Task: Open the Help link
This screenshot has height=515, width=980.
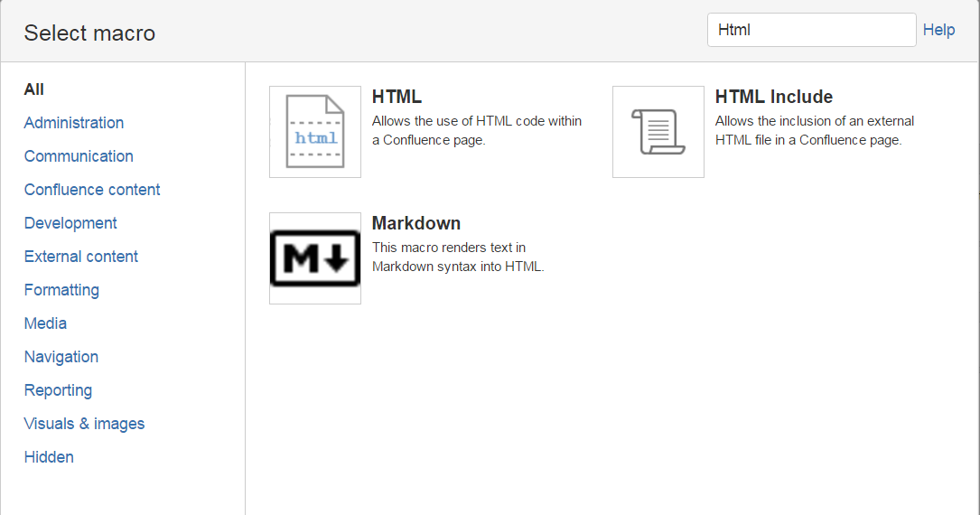Action: pyautogui.click(x=938, y=30)
